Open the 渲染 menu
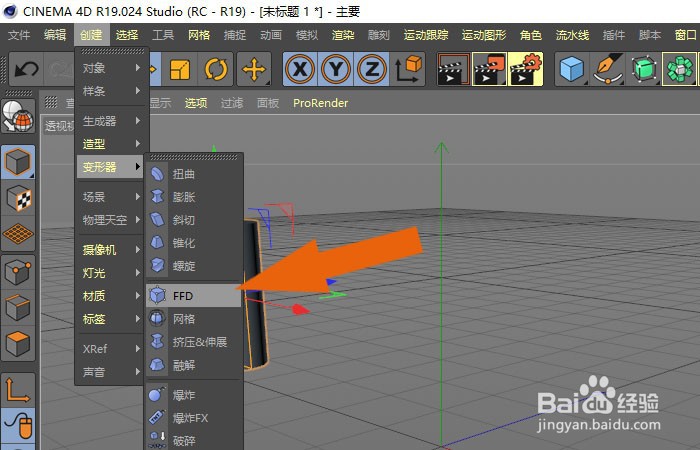 click(x=343, y=35)
